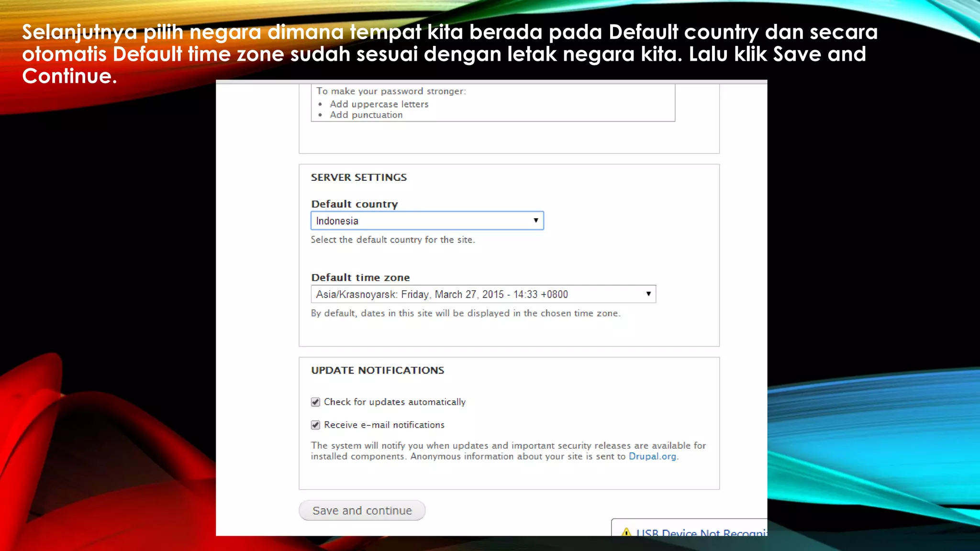
Task: Click 'Select the default country for the site.' text
Action: pyautogui.click(x=393, y=240)
